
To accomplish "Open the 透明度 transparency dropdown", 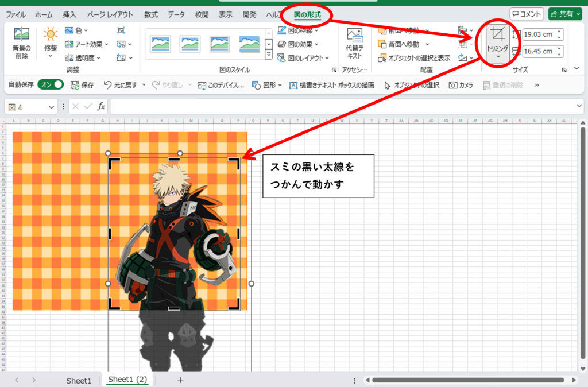I will [x=83, y=58].
